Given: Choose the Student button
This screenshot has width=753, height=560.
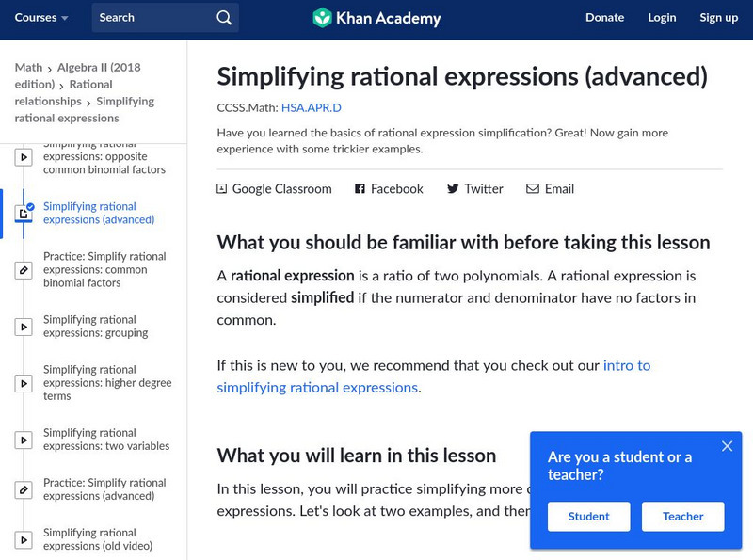Looking at the screenshot, I should point(589,517).
